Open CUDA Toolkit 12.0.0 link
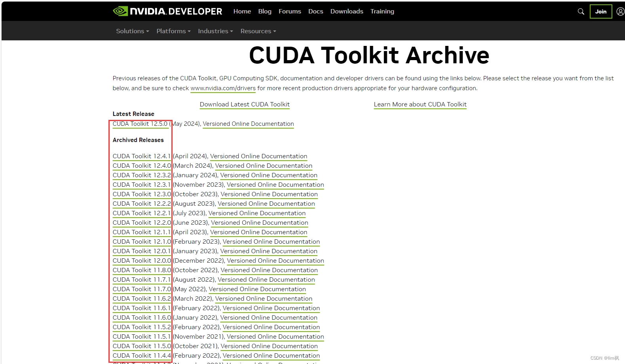625x364 pixels. [x=142, y=261]
